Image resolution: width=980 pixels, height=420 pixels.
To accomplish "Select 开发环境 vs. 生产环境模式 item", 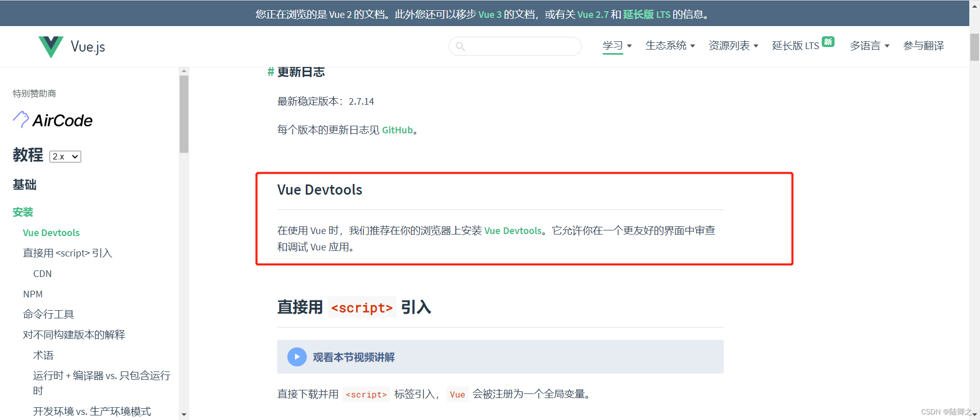I will coord(92,411).
